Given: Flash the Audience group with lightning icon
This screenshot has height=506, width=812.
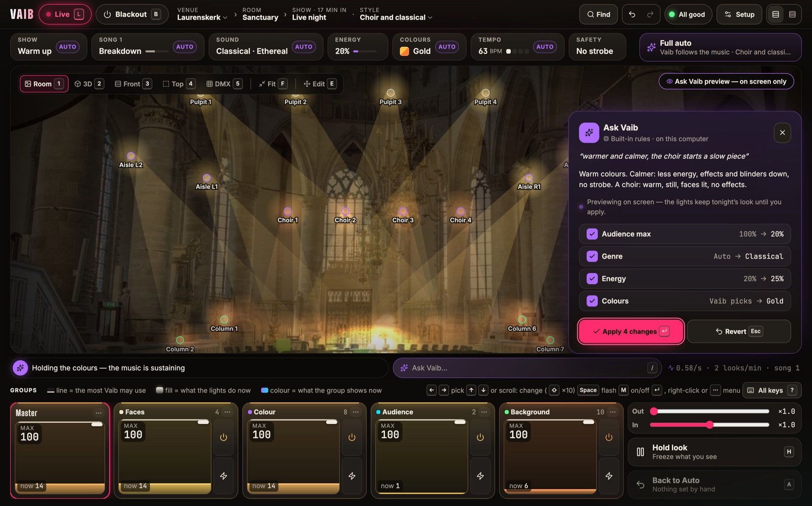Looking at the screenshot, I should [480, 476].
